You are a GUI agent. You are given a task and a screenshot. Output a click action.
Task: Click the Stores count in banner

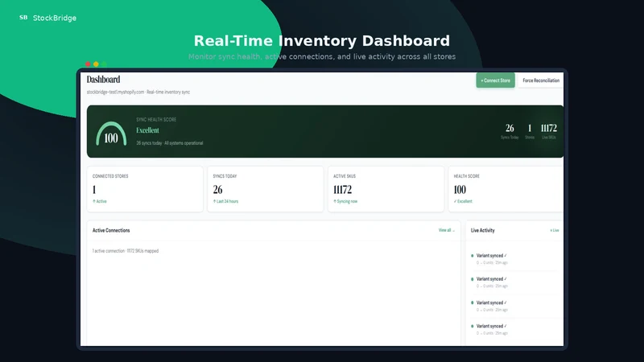(x=530, y=131)
